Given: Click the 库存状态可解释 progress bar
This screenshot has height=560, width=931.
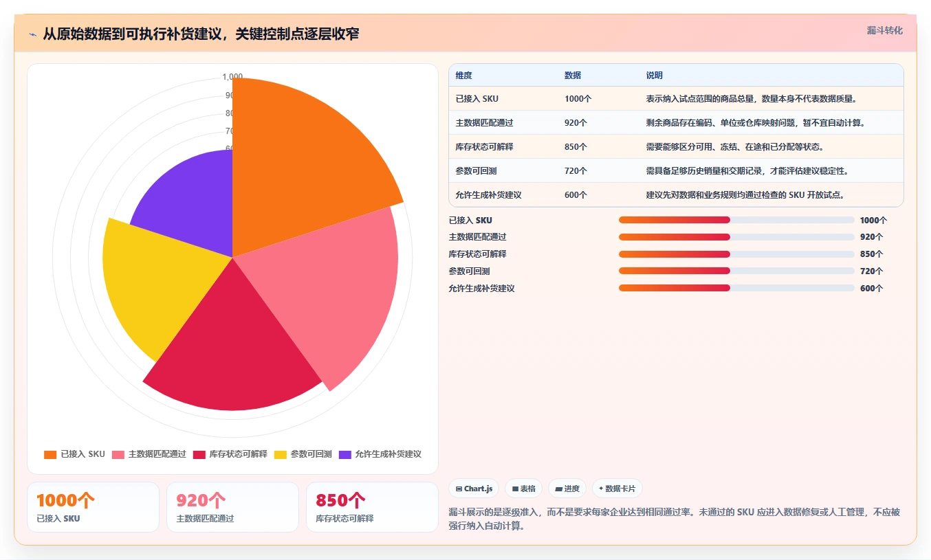Looking at the screenshot, I should coord(736,254).
